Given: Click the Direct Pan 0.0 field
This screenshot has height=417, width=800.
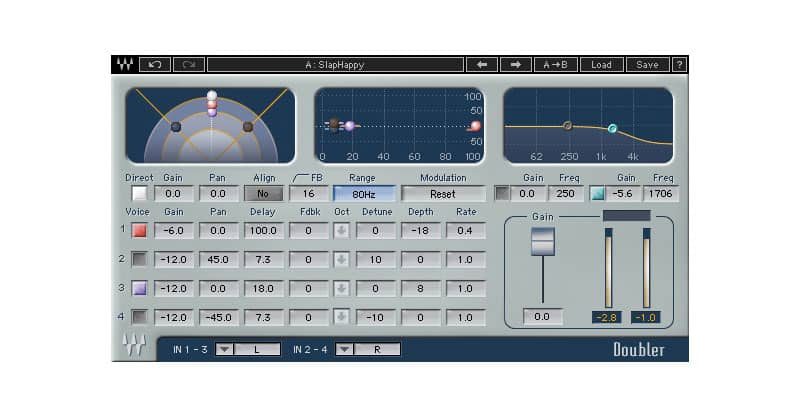Looking at the screenshot, I should pos(218,194).
